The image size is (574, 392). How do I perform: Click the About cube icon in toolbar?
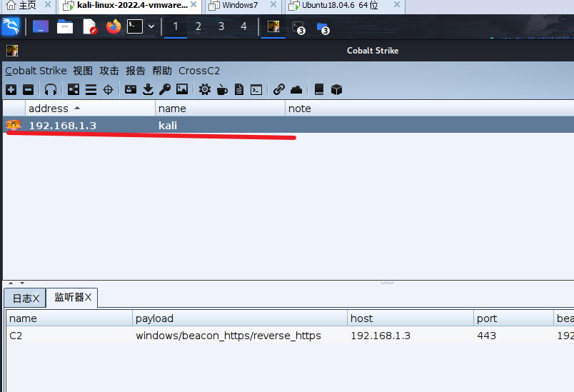point(336,90)
